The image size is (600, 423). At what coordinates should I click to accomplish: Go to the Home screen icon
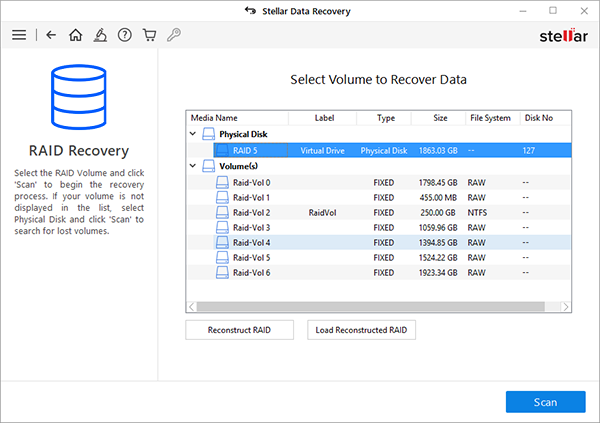(x=76, y=35)
